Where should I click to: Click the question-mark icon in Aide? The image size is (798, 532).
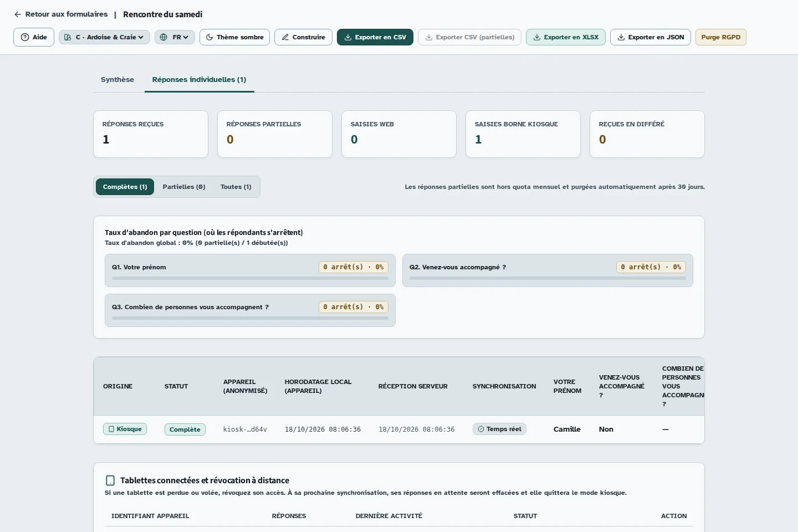(x=25, y=37)
